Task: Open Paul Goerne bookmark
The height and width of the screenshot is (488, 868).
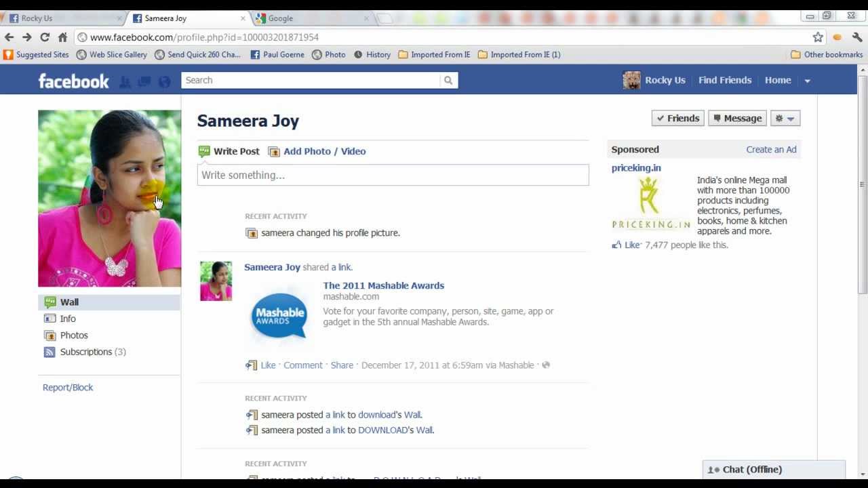Action: pos(277,55)
